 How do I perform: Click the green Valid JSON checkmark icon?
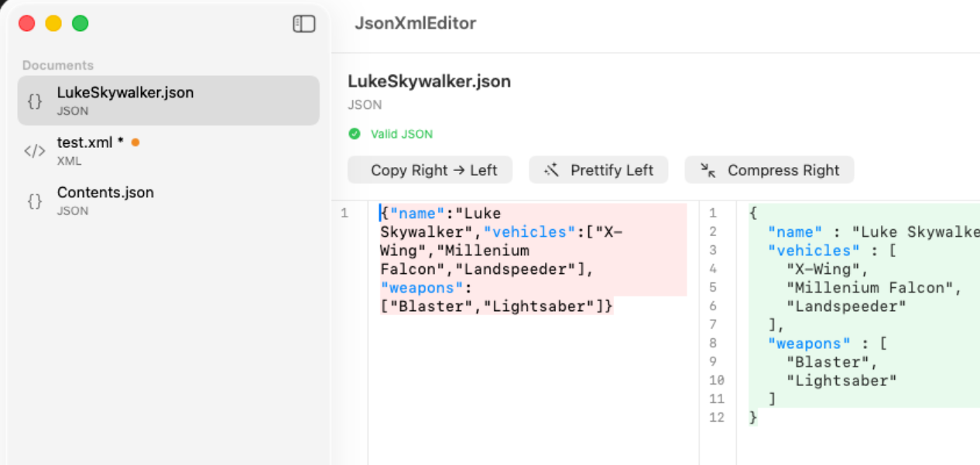pyautogui.click(x=355, y=133)
